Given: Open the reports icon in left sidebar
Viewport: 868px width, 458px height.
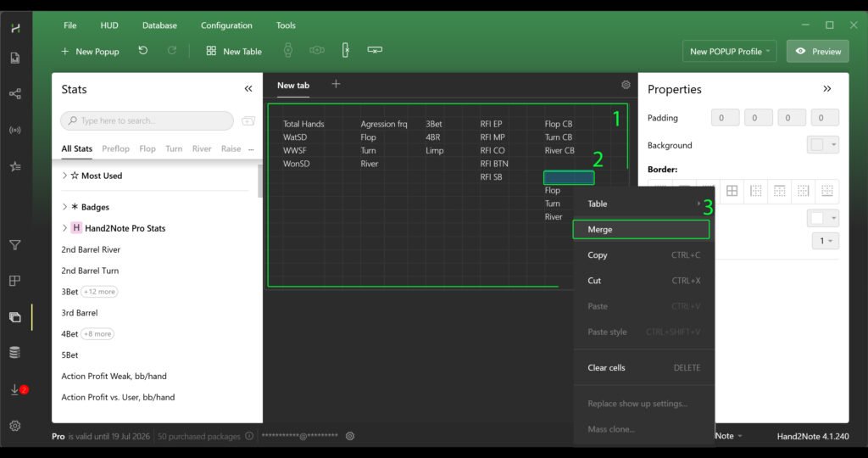Looking at the screenshot, I should click(14, 59).
